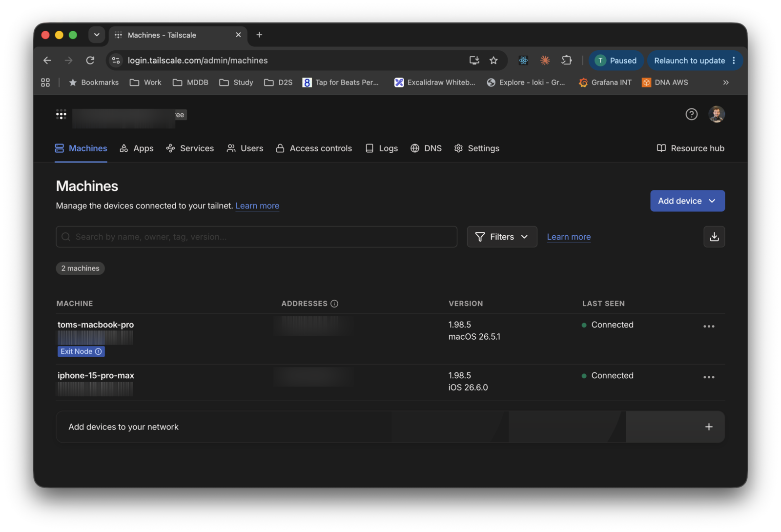The width and height of the screenshot is (781, 532).
Task: Click the Paused profile button
Action: tap(616, 61)
